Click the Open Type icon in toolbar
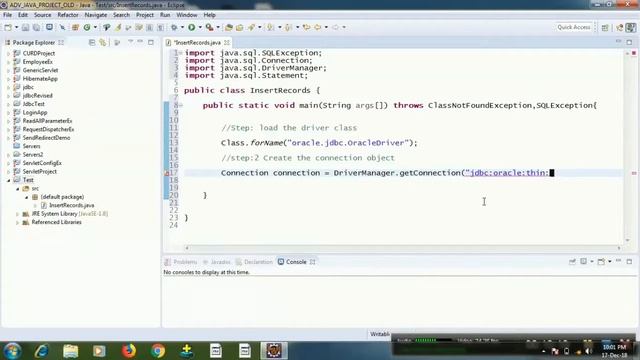 pos(229,27)
